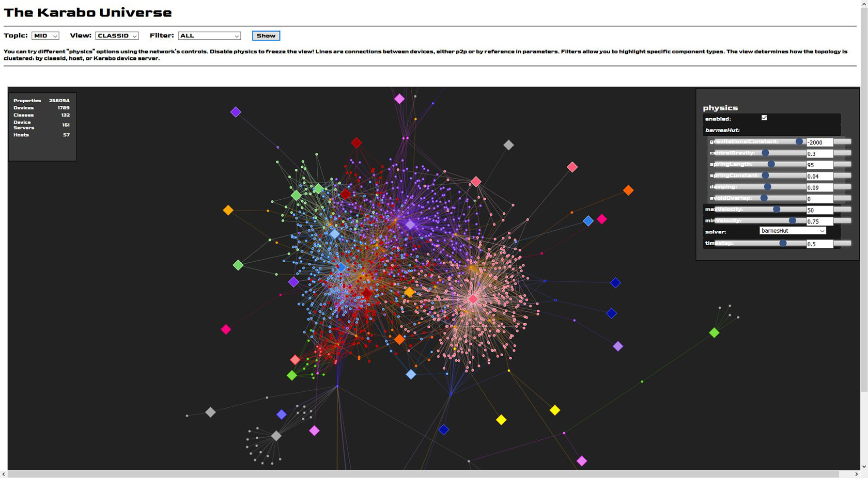Select the rightmost yellow diamond node
The height and width of the screenshot is (478, 868).
click(555, 410)
